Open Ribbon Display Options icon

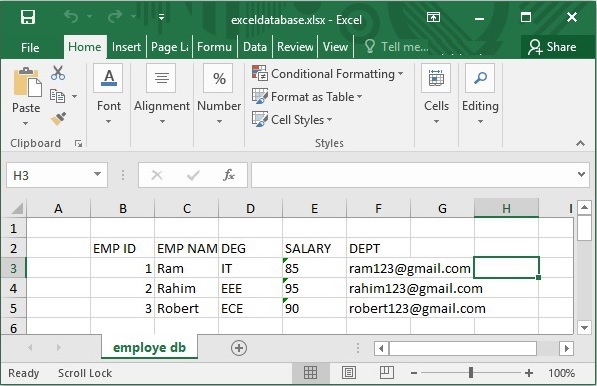[x=433, y=17]
